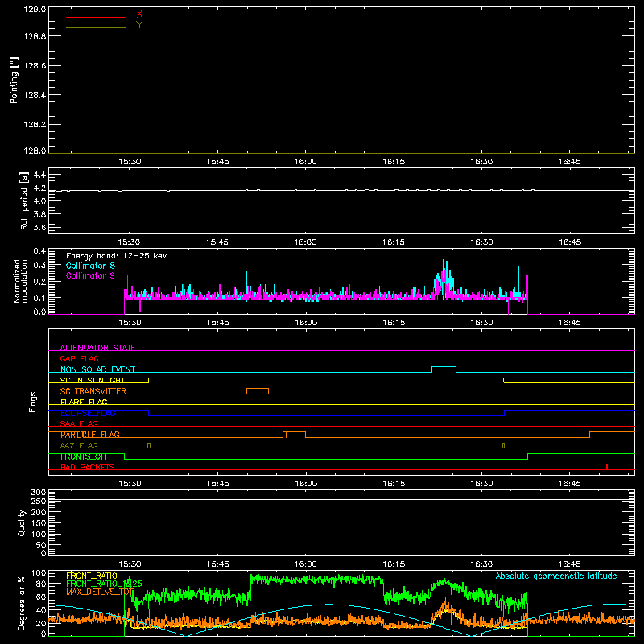This screenshot has width=644, height=644.
Task: Click the 0.3 modulation tick label
Action: pos(39,265)
